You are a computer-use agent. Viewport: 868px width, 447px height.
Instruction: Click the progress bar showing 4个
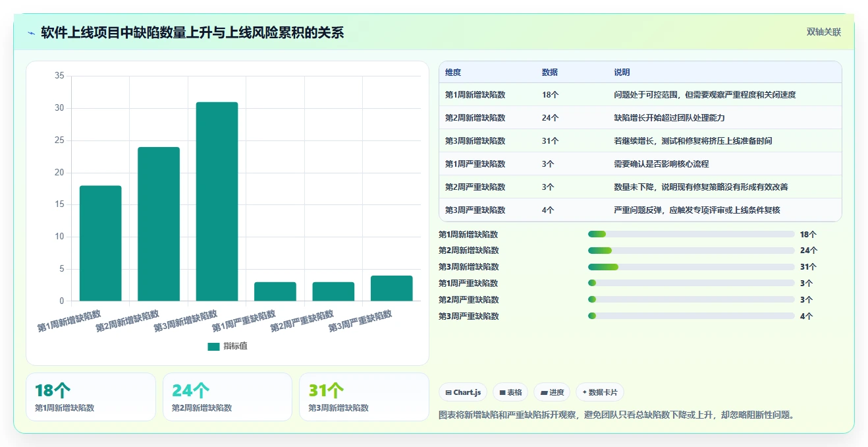pyautogui.click(x=692, y=316)
